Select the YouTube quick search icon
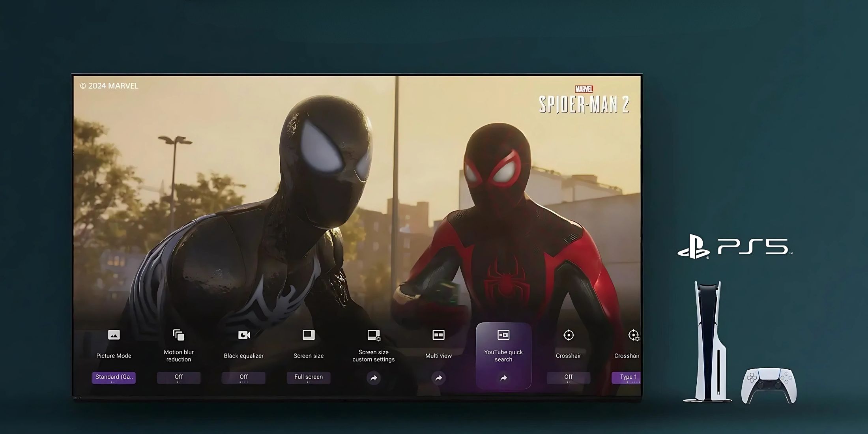868x434 pixels. [x=503, y=335]
